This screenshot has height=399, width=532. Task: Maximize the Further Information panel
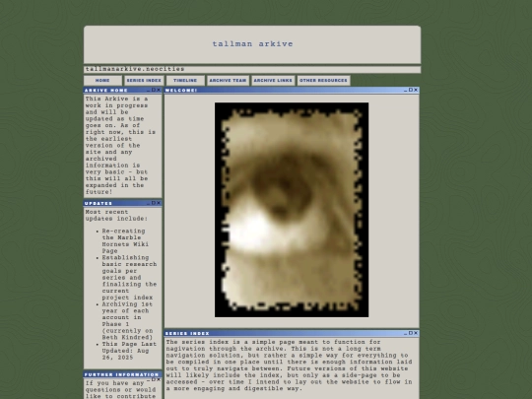click(x=154, y=379)
